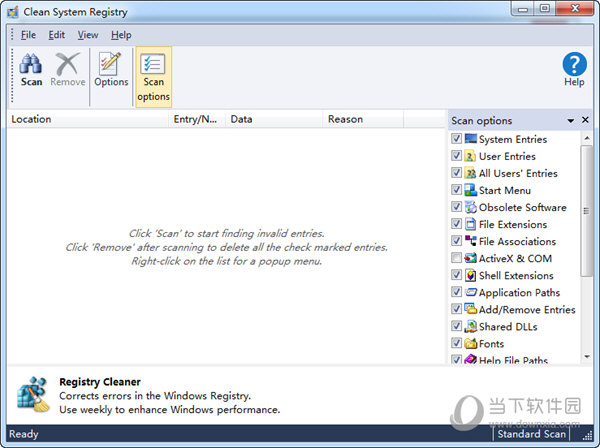
Task: Uncheck the All Users' Entries checkbox
Action: (456, 173)
